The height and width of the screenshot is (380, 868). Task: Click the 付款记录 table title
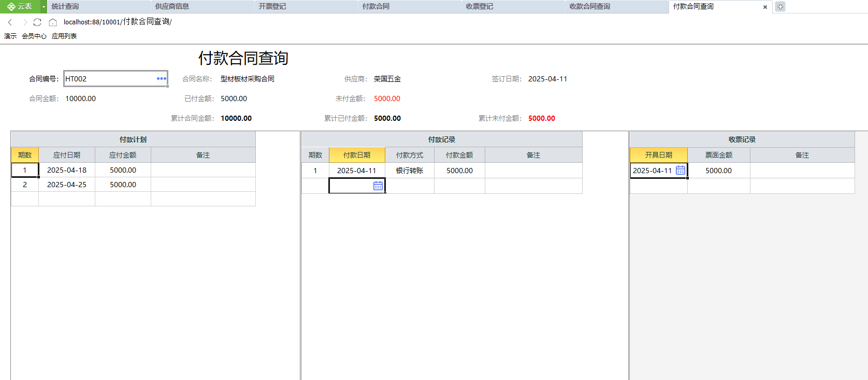coord(442,139)
